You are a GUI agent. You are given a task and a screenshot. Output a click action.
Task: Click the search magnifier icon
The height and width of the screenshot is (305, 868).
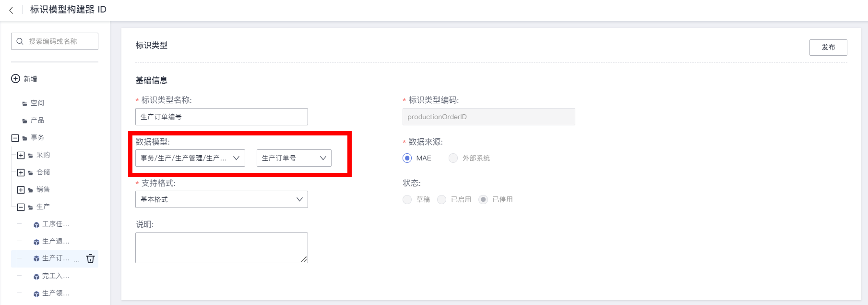[x=20, y=41]
